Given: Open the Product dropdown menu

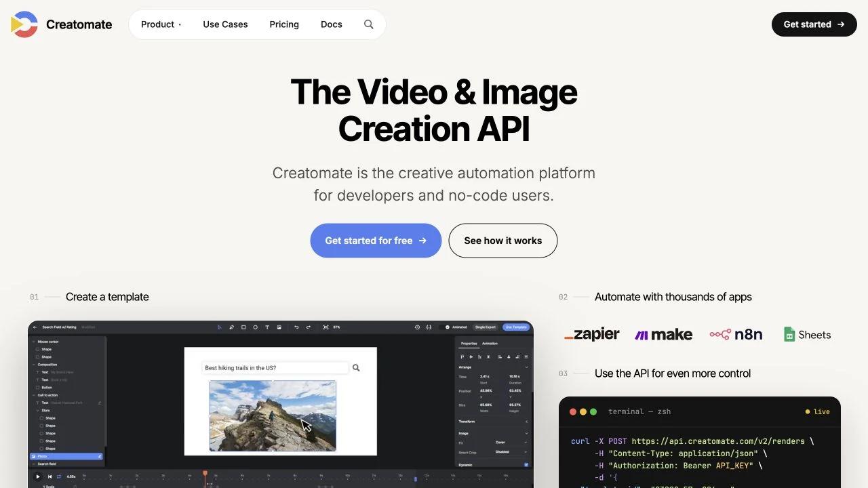Looking at the screenshot, I should pos(161,24).
